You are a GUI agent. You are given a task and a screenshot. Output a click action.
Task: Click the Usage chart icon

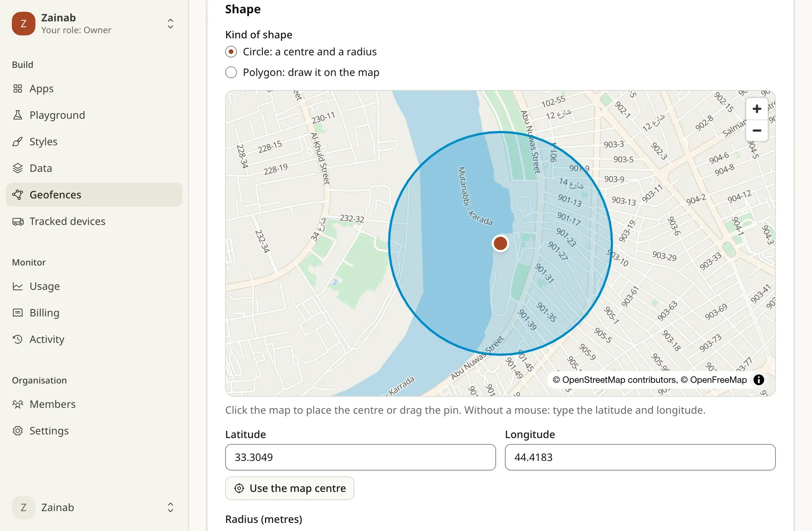[x=18, y=286]
